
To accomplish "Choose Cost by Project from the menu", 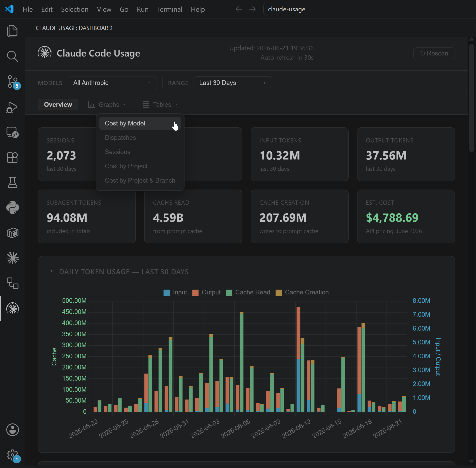I will (140, 166).
